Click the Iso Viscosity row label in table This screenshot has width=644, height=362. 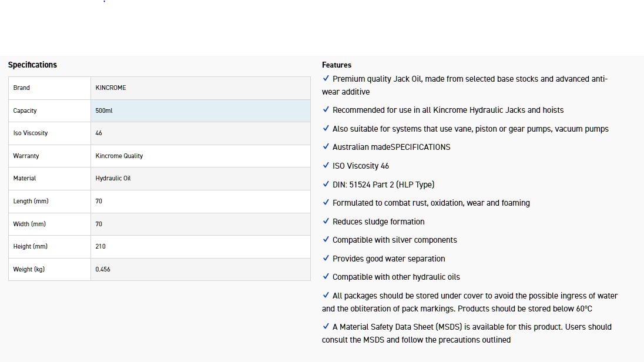[31, 133]
